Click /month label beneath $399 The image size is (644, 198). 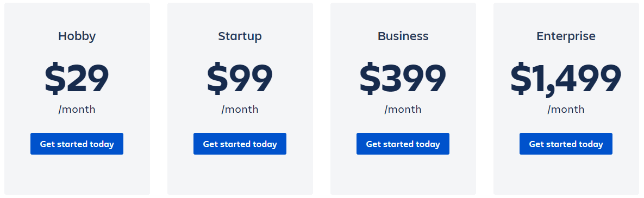403,110
